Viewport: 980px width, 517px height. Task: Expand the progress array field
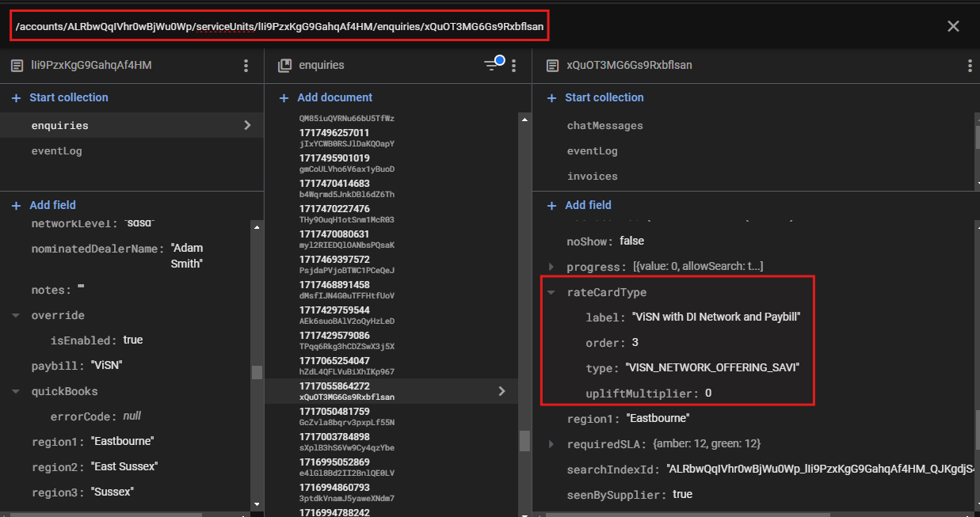[x=551, y=266]
